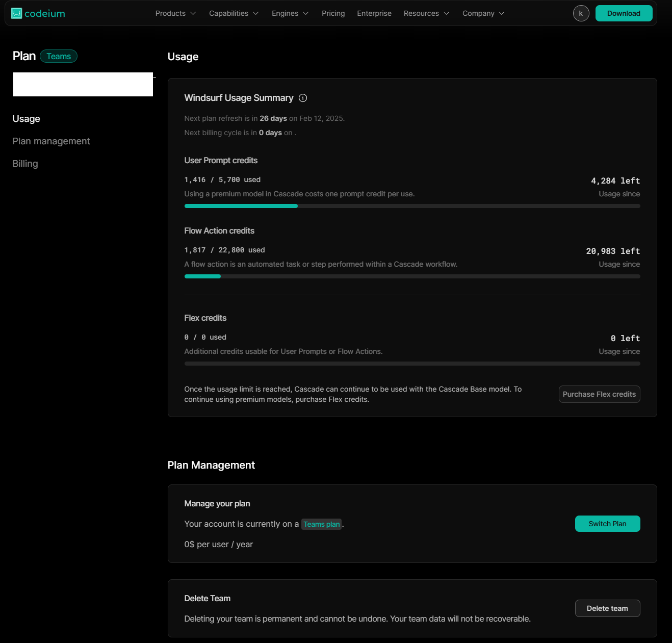Click the Codeium logo icon
This screenshot has height=643, width=672.
point(17,13)
